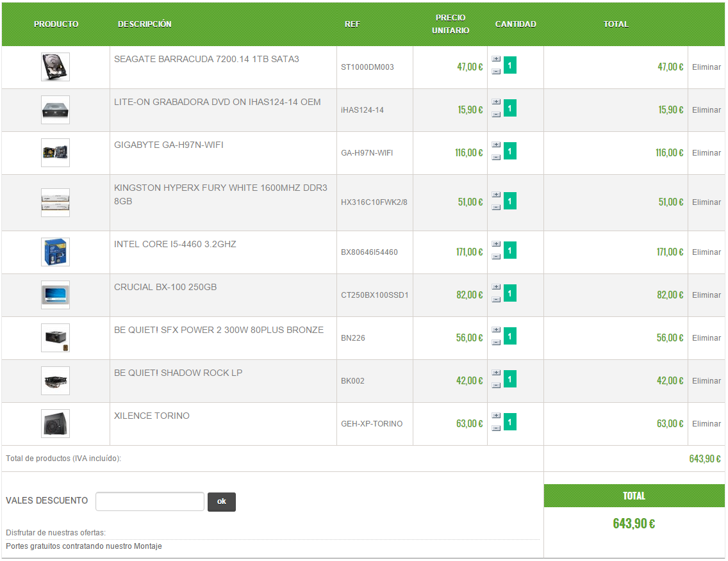Increase quantity of Be Quiet Shadow Rock LP
Viewport: 728px width, 561px height.
pyautogui.click(x=496, y=373)
